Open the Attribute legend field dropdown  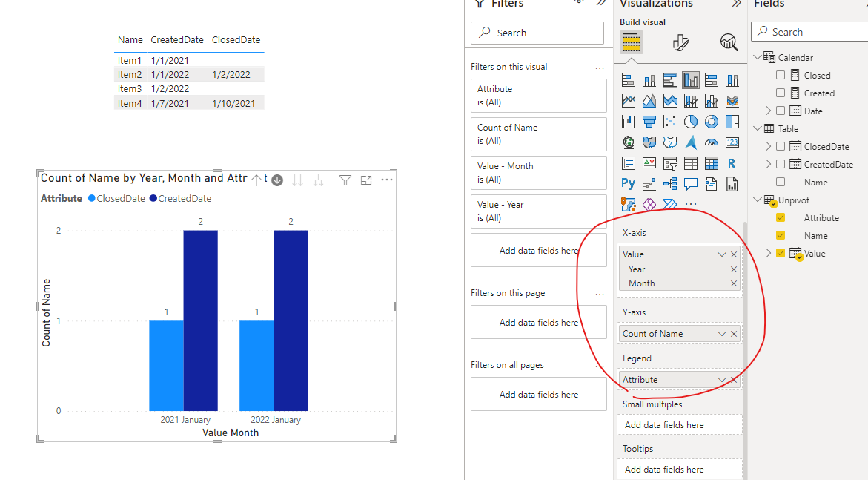[x=721, y=380]
